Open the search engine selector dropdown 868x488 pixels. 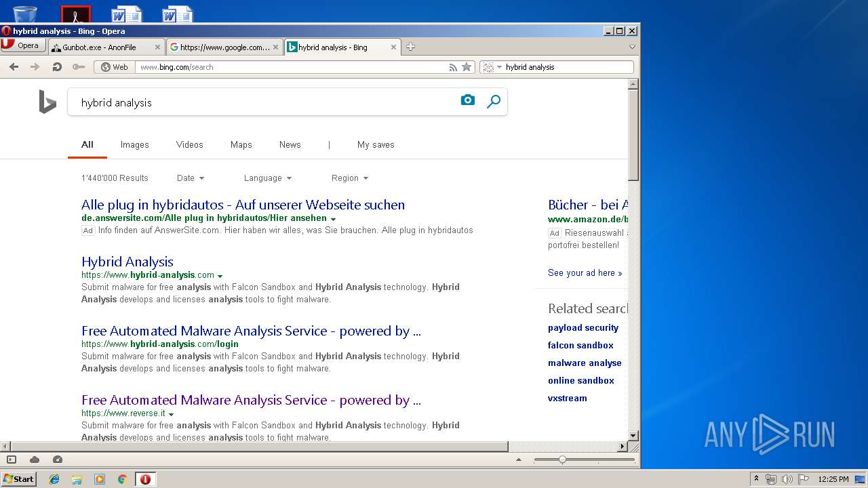coord(492,67)
